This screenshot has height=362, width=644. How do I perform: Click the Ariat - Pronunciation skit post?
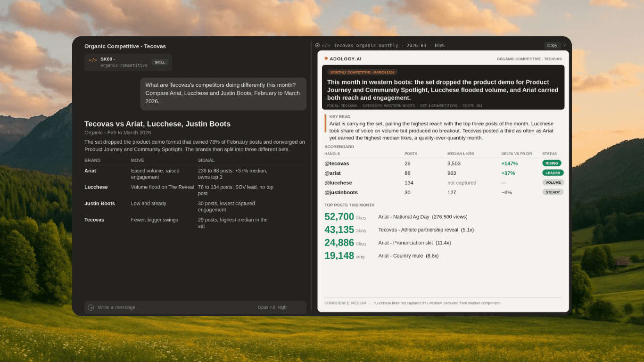(414, 243)
